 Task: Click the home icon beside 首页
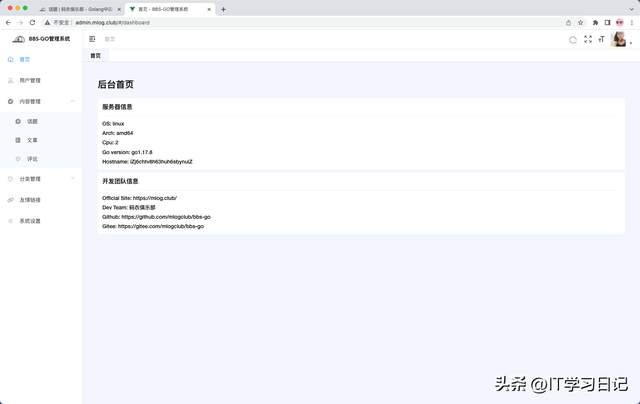(11, 60)
